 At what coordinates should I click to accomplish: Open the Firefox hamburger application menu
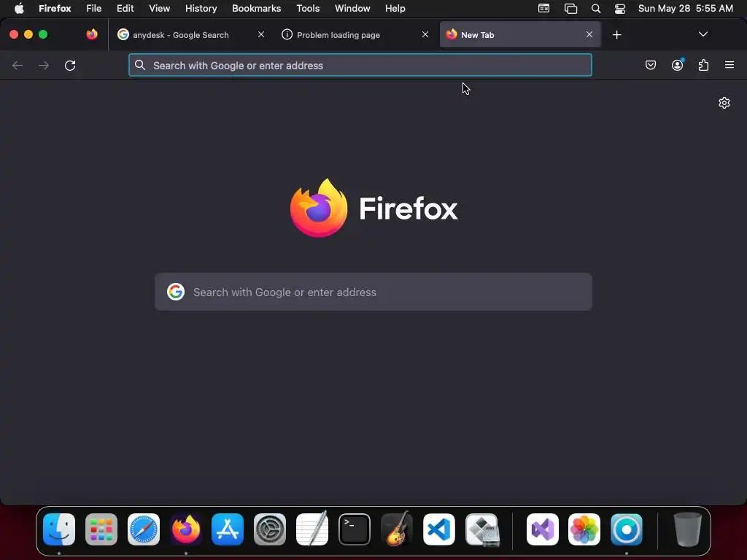click(x=729, y=65)
